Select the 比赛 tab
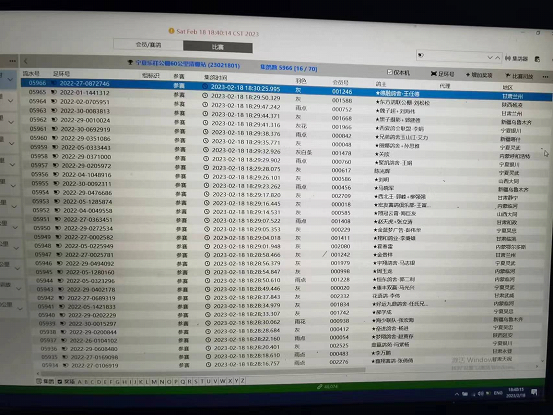Viewport: 553px width, 415px height. click(x=218, y=47)
